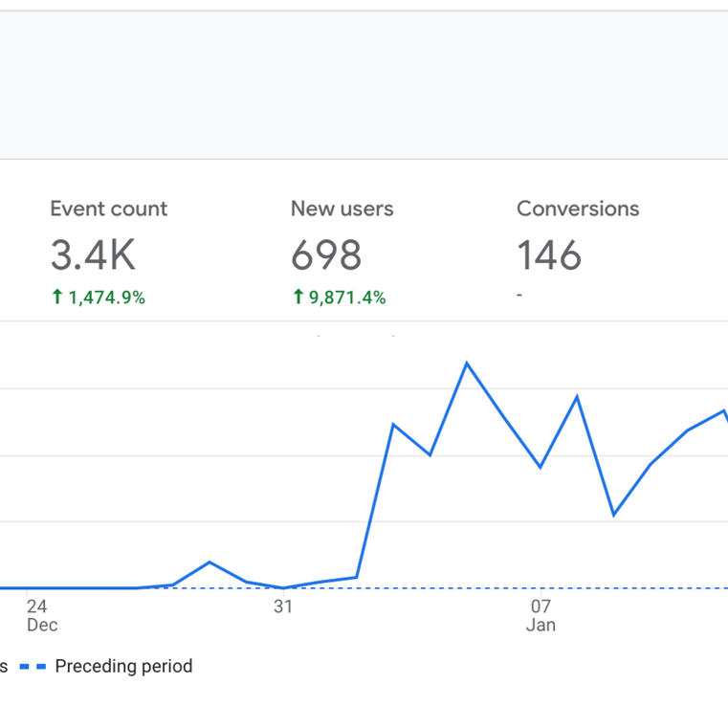Click the dash under Conversions value
This screenshot has width=728, height=728.
coord(519,297)
